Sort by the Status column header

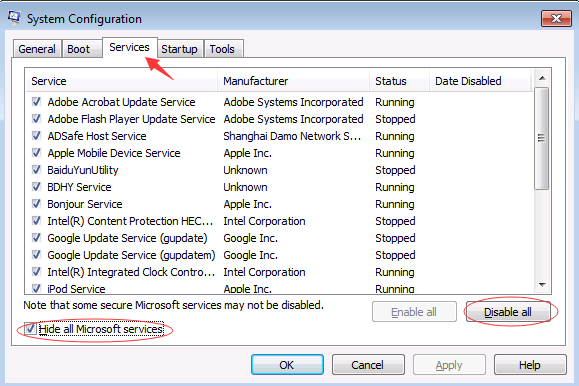[400, 81]
